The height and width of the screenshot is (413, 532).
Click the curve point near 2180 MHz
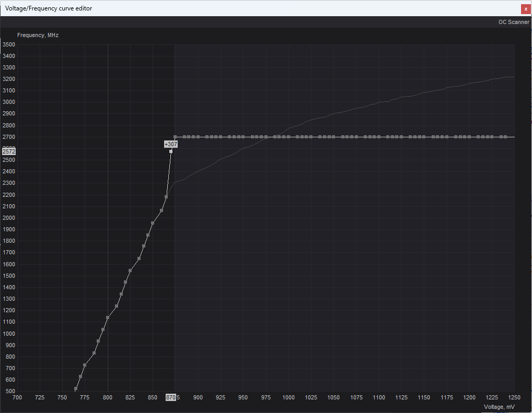pyautogui.click(x=166, y=197)
